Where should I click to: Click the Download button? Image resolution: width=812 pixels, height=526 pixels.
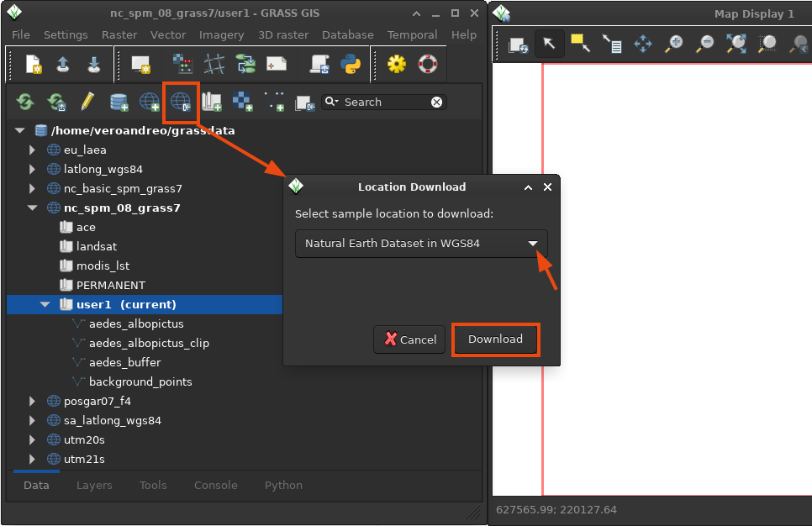point(495,339)
